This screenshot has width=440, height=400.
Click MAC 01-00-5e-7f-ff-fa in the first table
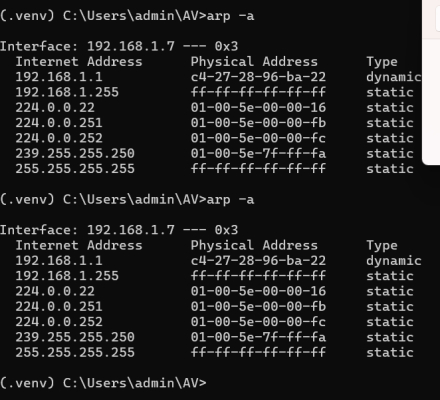pos(258,154)
